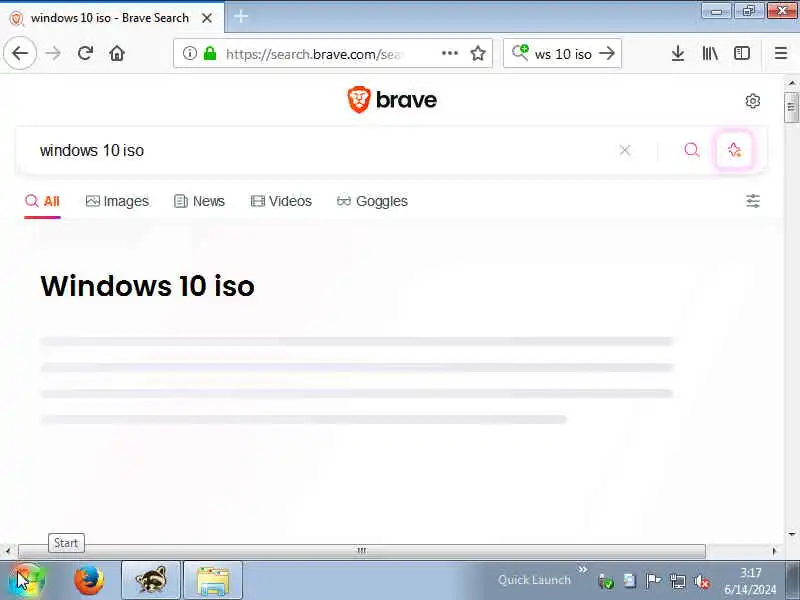Toggle the sidebar view
800x600 pixels.
(x=742, y=53)
